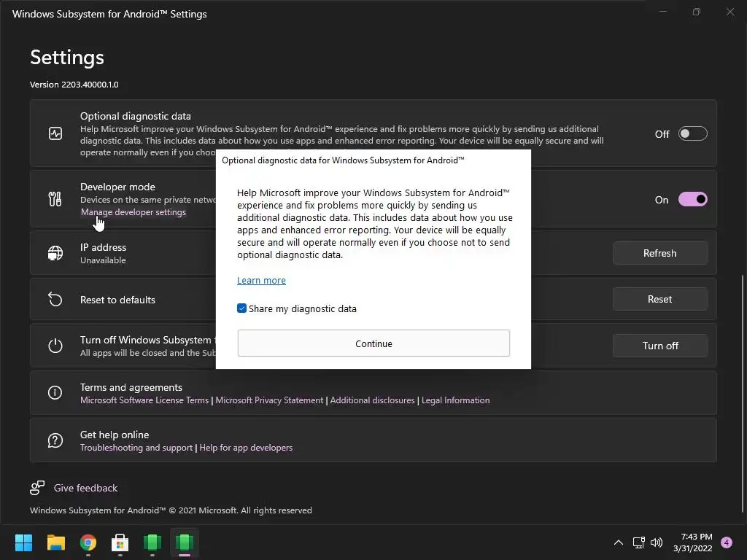Click the Give feedback link text

pyautogui.click(x=86, y=488)
